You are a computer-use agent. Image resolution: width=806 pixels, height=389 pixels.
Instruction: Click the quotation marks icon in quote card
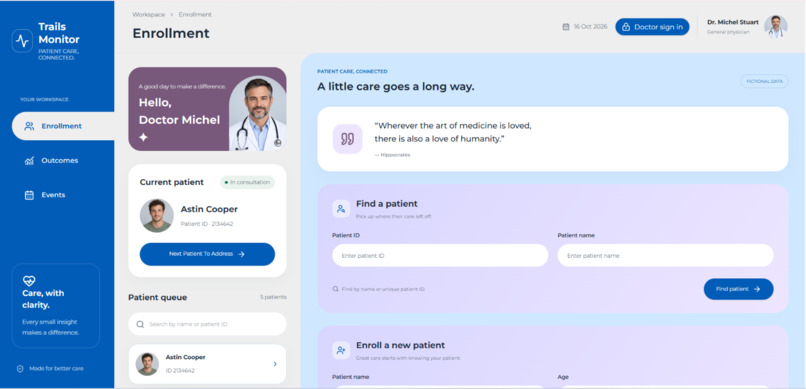coord(347,139)
